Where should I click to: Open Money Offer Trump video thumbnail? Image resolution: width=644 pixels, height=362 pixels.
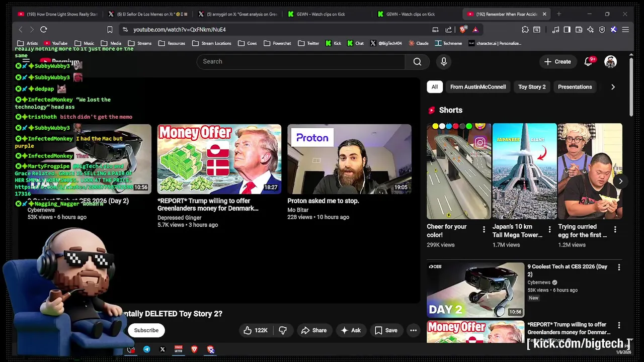click(219, 159)
